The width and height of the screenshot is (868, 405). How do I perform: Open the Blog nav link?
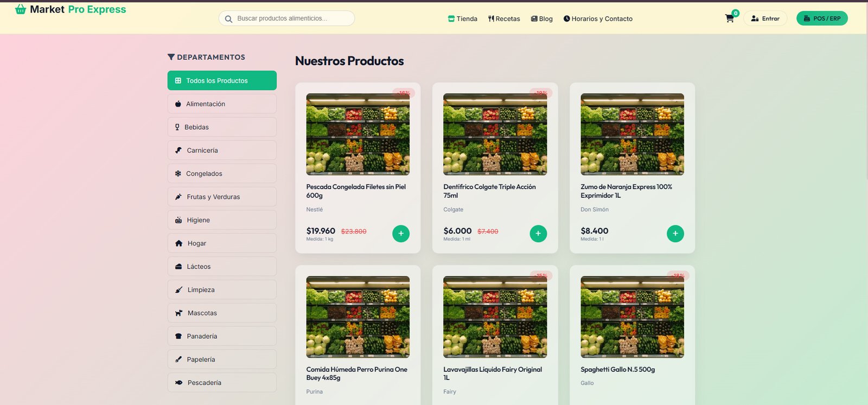[x=541, y=18]
